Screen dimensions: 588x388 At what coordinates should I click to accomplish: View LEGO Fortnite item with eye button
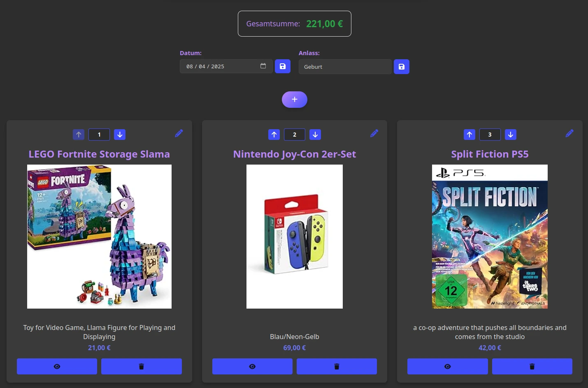click(57, 366)
